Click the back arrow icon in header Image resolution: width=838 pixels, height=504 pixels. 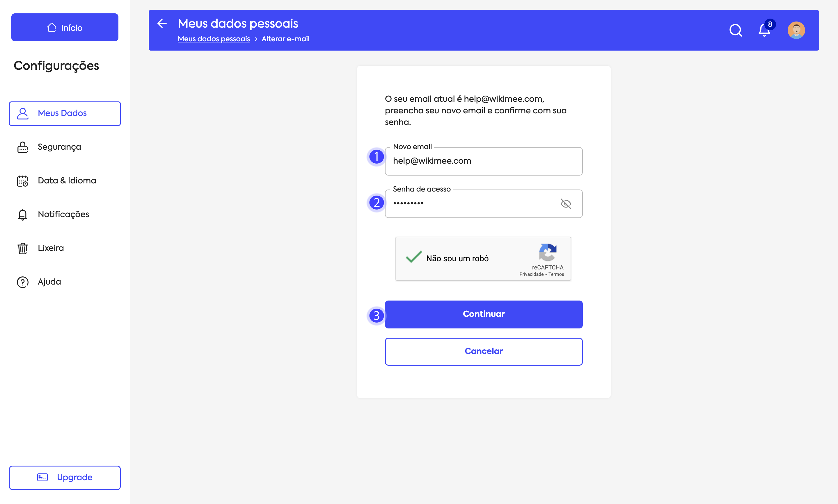(162, 24)
